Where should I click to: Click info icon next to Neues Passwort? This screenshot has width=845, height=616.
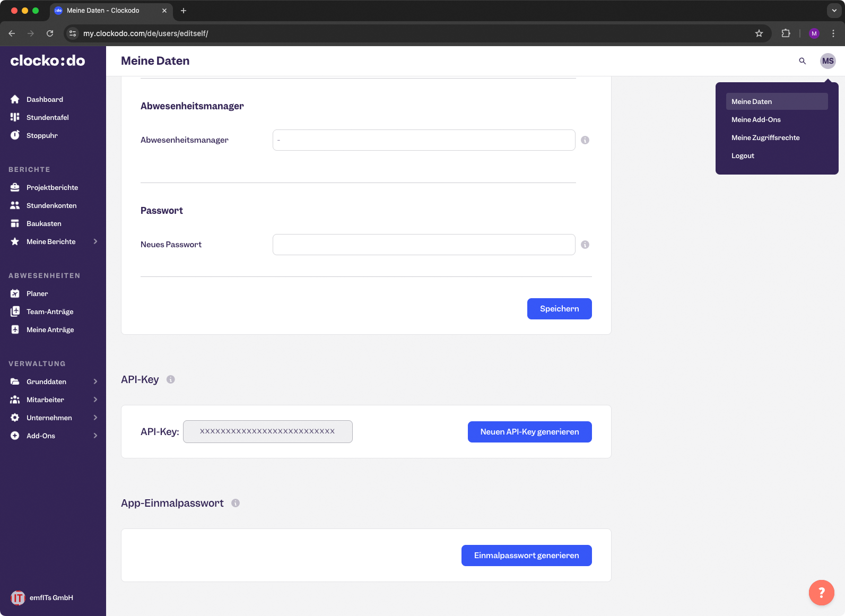(x=585, y=245)
